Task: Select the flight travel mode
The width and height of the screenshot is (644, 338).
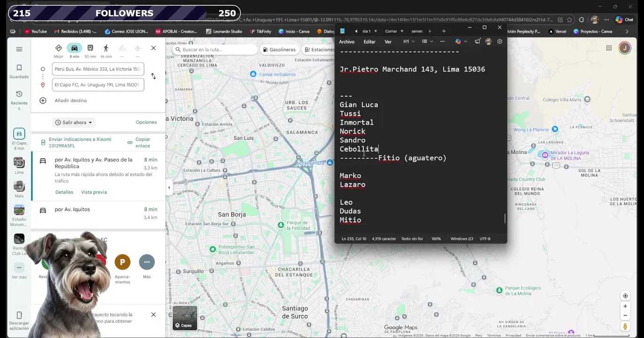Action: click(x=138, y=51)
